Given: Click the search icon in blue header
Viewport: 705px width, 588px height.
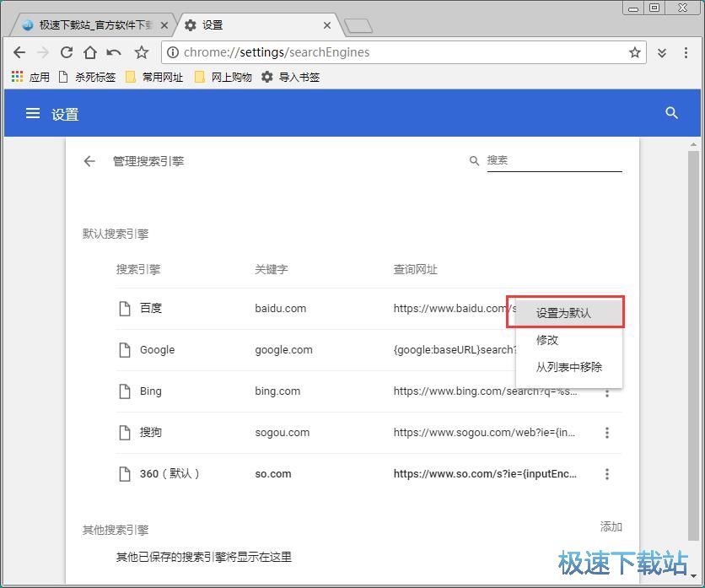Looking at the screenshot, I should [x=671, y=113].
